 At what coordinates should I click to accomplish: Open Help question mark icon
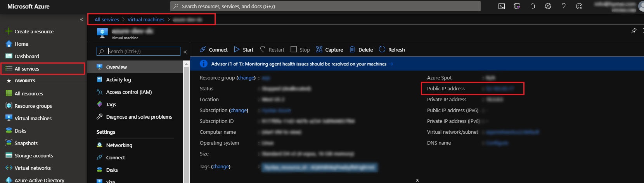[x=564, y=6]
